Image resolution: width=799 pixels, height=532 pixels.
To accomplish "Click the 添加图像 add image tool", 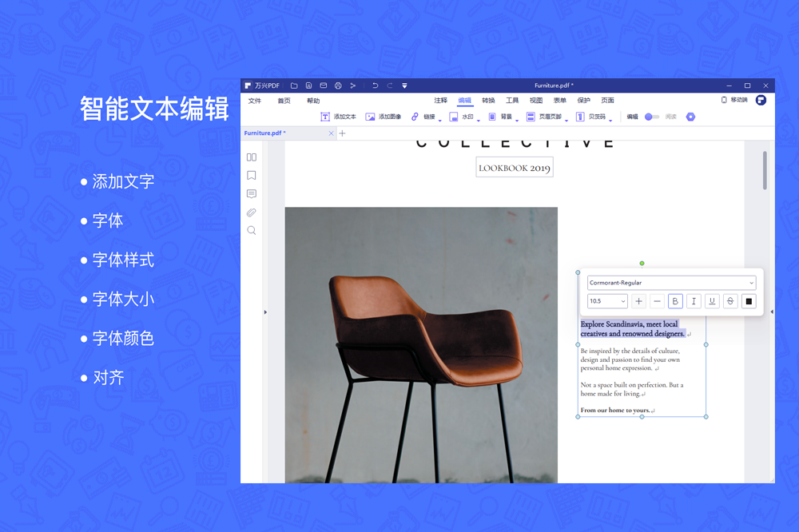I will click(383, 117).
